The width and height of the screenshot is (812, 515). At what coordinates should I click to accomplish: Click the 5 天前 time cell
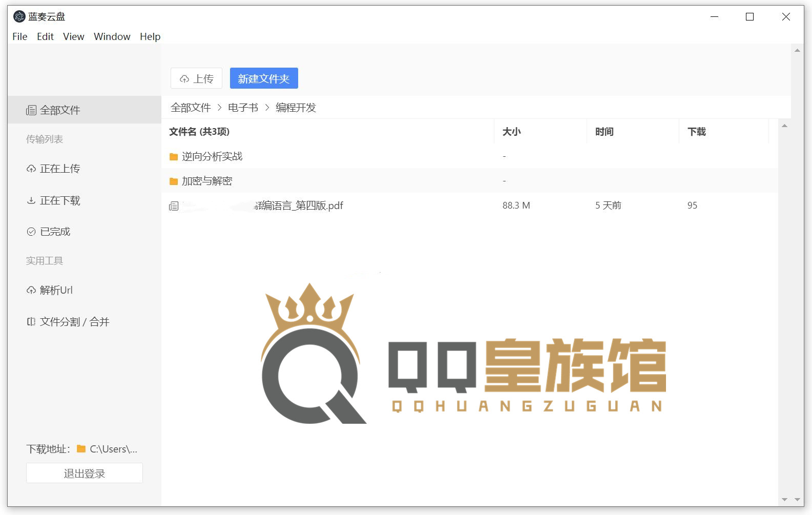coord(608,205)
